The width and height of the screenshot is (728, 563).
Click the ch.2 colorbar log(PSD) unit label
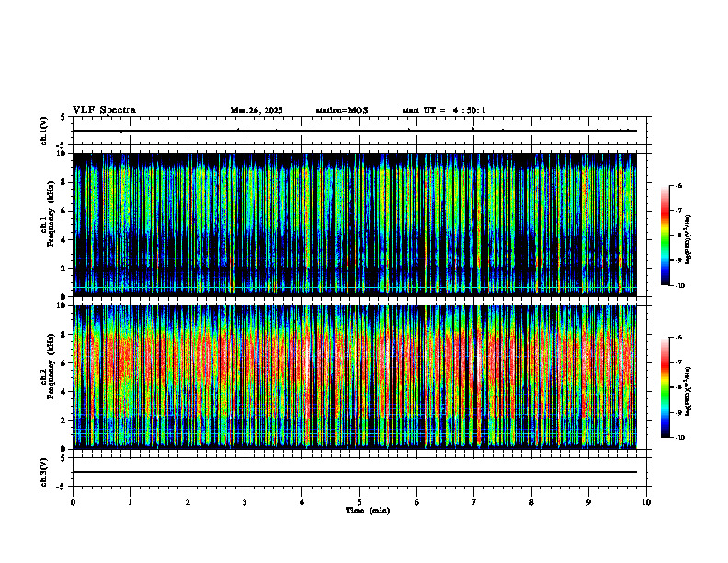click(x=688, y=391)
